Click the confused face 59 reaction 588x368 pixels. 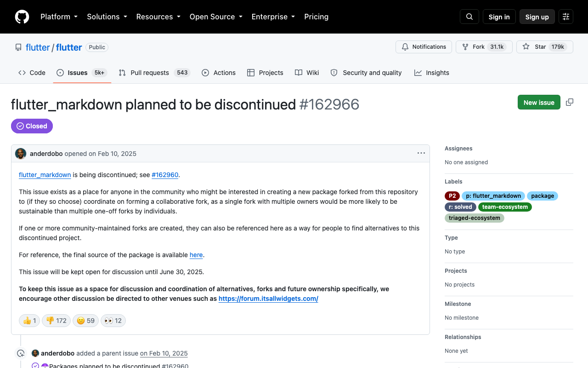tap(85, 321)
